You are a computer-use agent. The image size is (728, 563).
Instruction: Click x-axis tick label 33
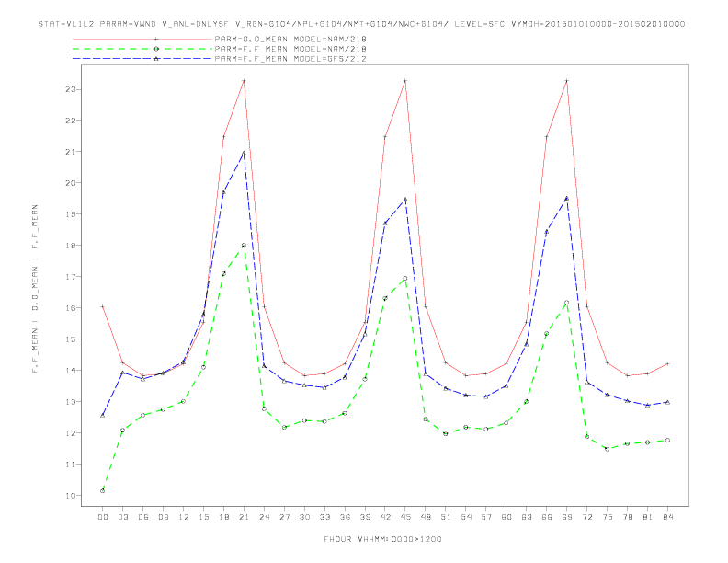point(324,517)
